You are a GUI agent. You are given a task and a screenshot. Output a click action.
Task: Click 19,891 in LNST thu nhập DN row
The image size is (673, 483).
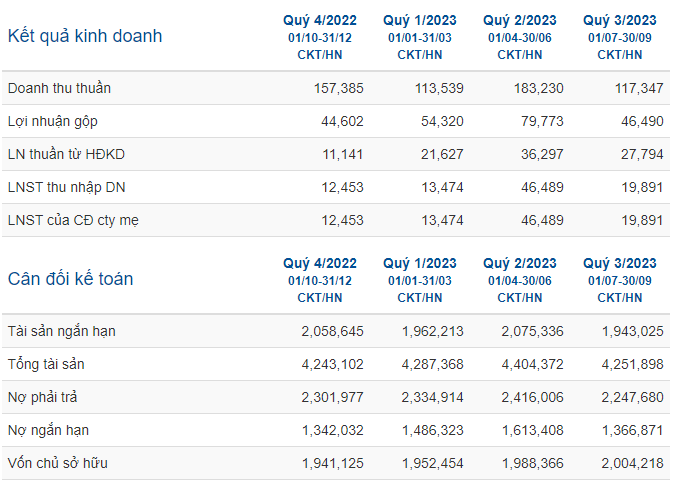point(643,188)
